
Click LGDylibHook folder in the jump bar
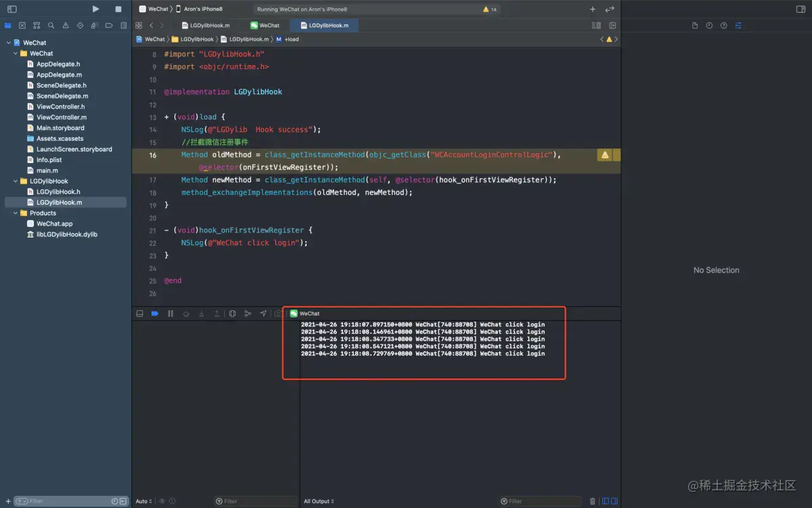193,39
